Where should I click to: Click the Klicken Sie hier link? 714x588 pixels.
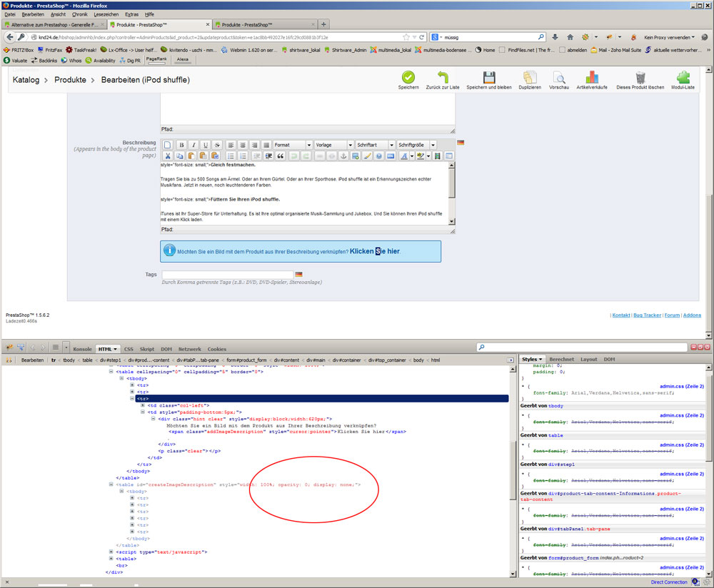[x=375, y=251]
